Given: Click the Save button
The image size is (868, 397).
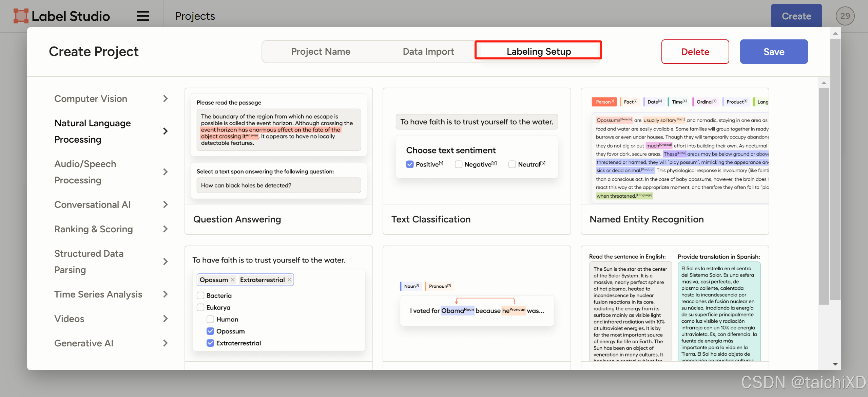Looking at the screenshot, I should [x=774, y=52].
